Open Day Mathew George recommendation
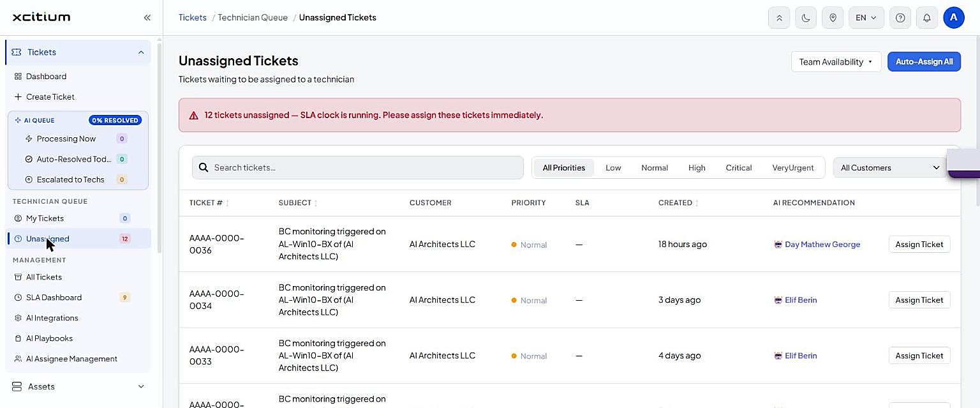980x408 pixels. 817,245
